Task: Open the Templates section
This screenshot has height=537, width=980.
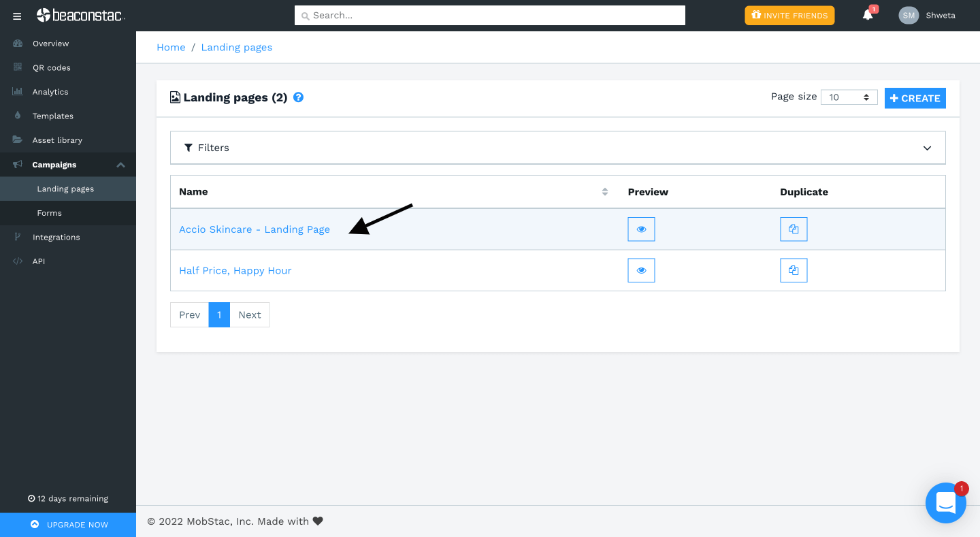Action: click(52, 116)
